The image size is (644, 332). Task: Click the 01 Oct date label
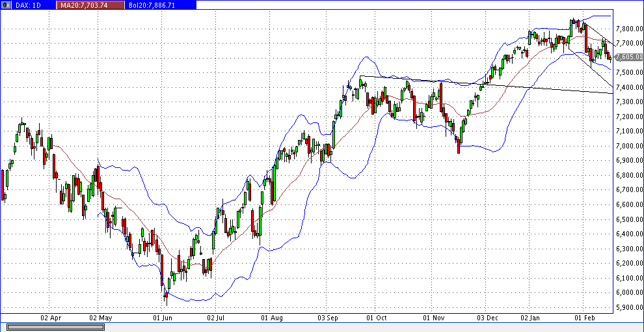click(x=376, y=318)
